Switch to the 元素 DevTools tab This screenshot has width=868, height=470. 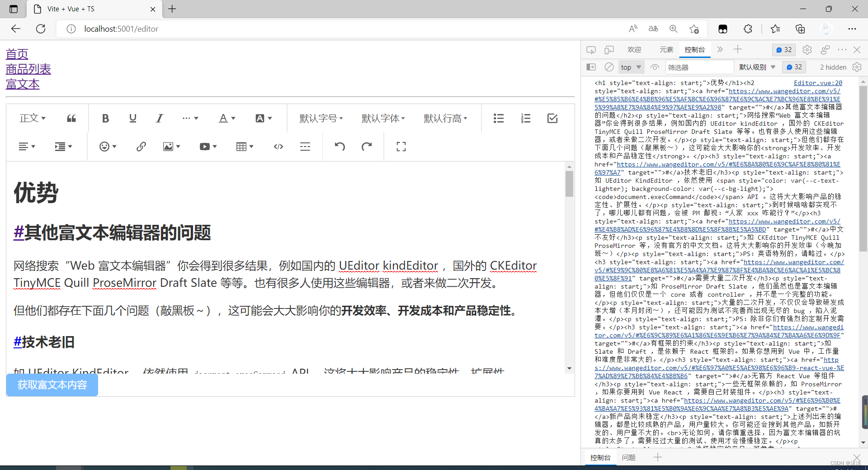(x=666, y=50)
